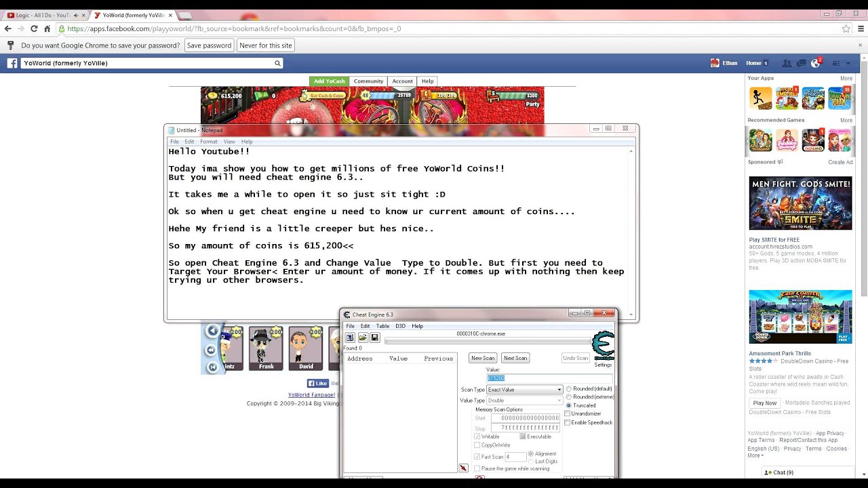This screenshot has height=488, width=868.
Task: Click the open folder icon in Cheat Engine
Action: [362, 337]
